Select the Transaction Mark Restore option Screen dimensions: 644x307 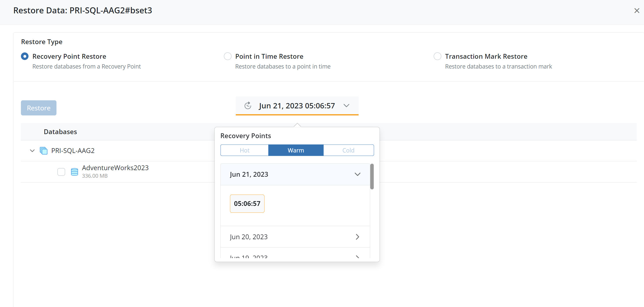[437, 56]
